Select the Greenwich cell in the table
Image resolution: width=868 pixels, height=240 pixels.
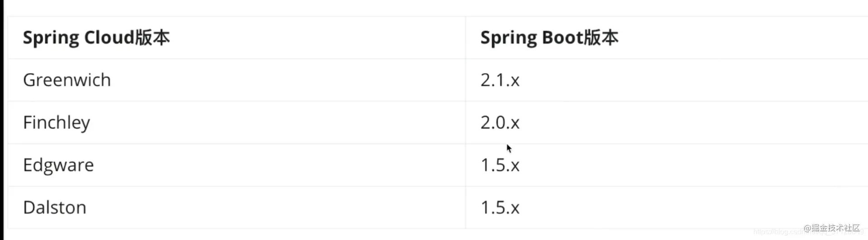(67, 80)
